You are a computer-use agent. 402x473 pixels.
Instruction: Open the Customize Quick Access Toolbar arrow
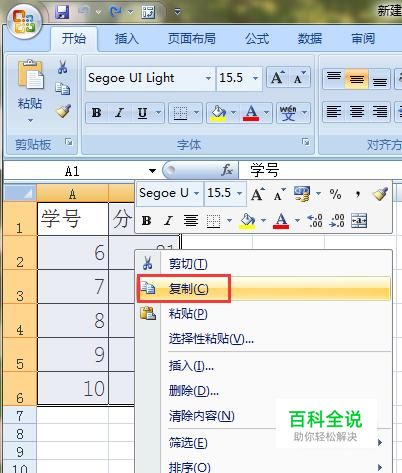(x=177, y=12)
